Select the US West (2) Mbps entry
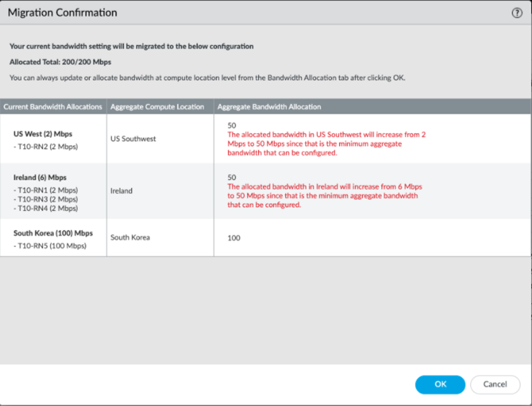The width and height of the screenshot is (532, 406). pos(43,134)
